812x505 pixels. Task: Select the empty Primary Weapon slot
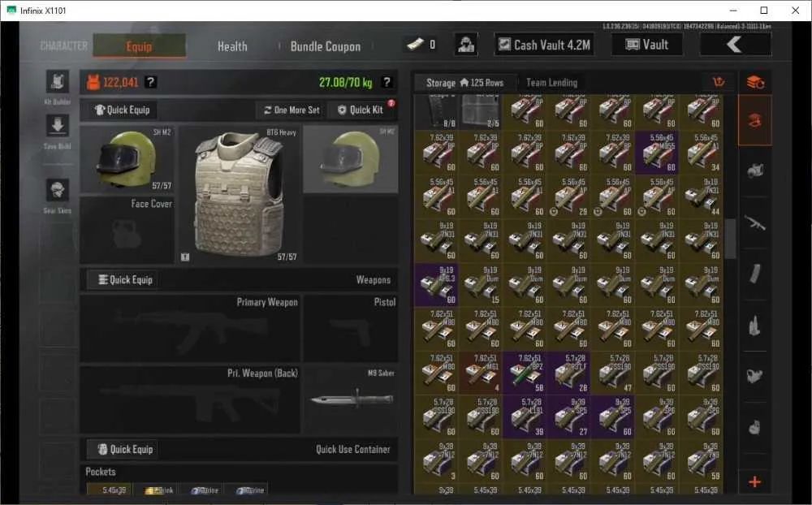click(x=190, y=328)
